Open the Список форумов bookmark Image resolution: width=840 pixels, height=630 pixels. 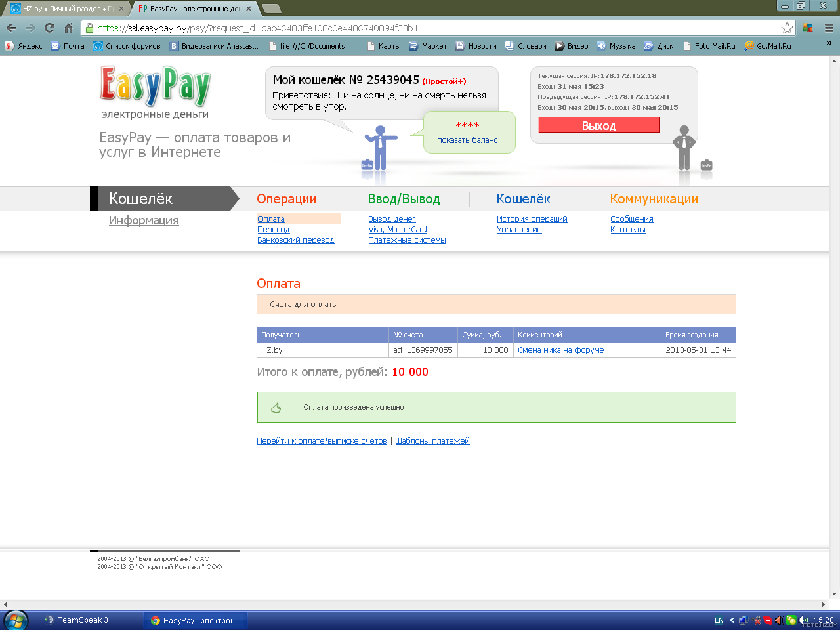point(127,46)
